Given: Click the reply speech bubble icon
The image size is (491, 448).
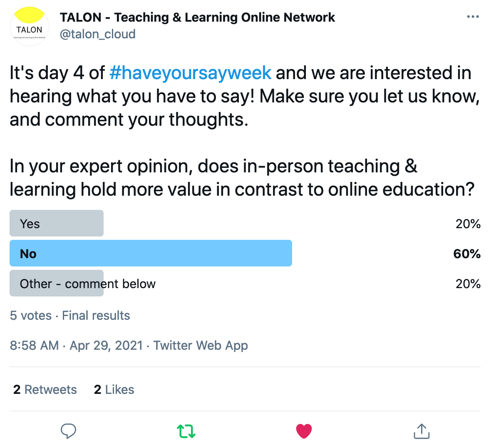Looking at the screenshot, I should coord(68,431).
